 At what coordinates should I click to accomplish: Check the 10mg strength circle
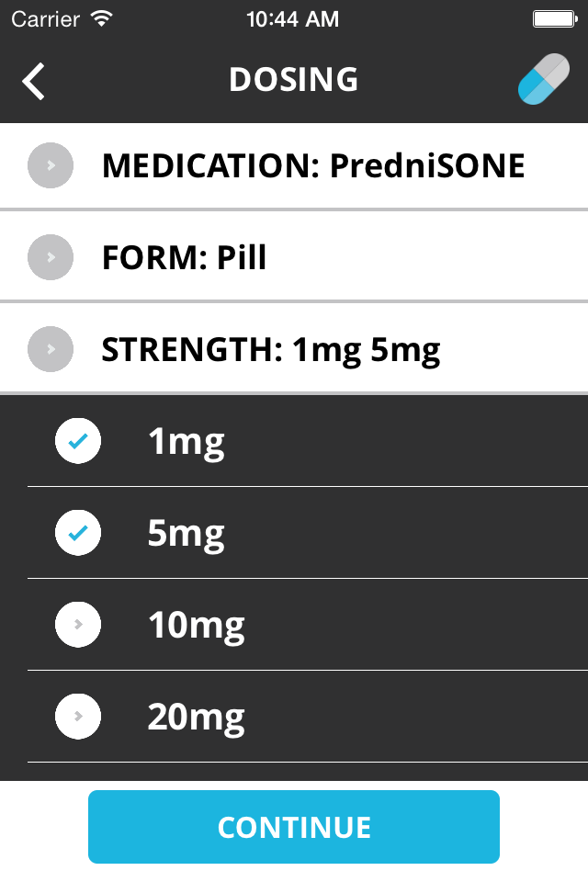78,625
